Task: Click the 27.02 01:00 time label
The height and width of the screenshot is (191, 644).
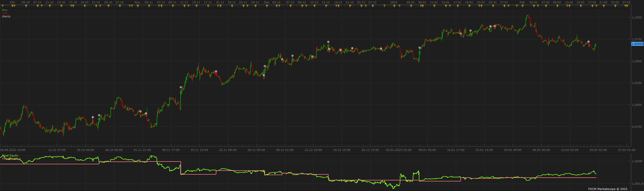Action: 627,150
